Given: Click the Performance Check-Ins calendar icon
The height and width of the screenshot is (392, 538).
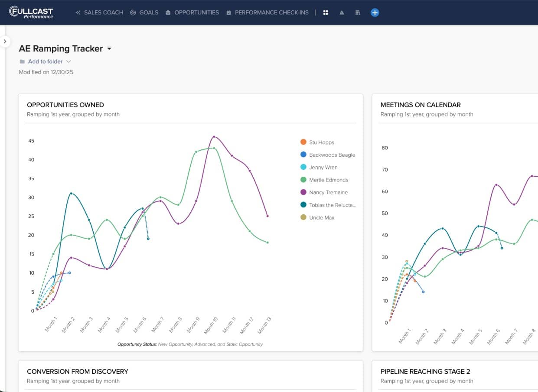Looking at the screenshot, I should click(x=229, y=13).
